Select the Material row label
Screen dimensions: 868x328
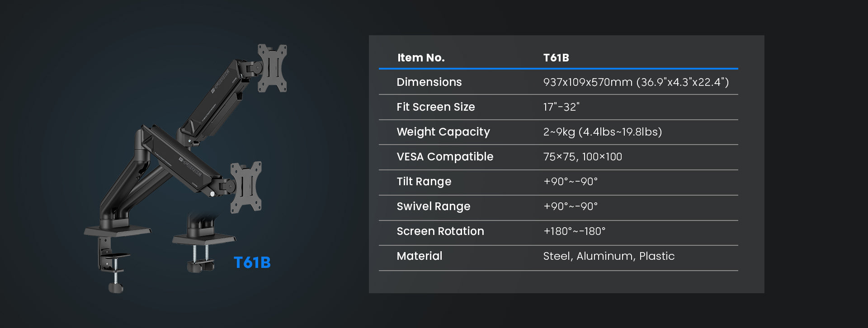tap(419, 256)
